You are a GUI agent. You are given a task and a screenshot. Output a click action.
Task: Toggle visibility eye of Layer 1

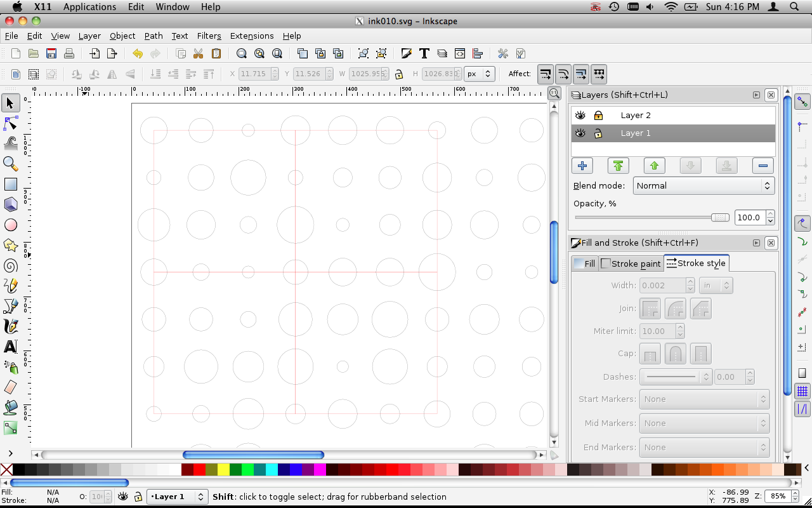(580, 133)
